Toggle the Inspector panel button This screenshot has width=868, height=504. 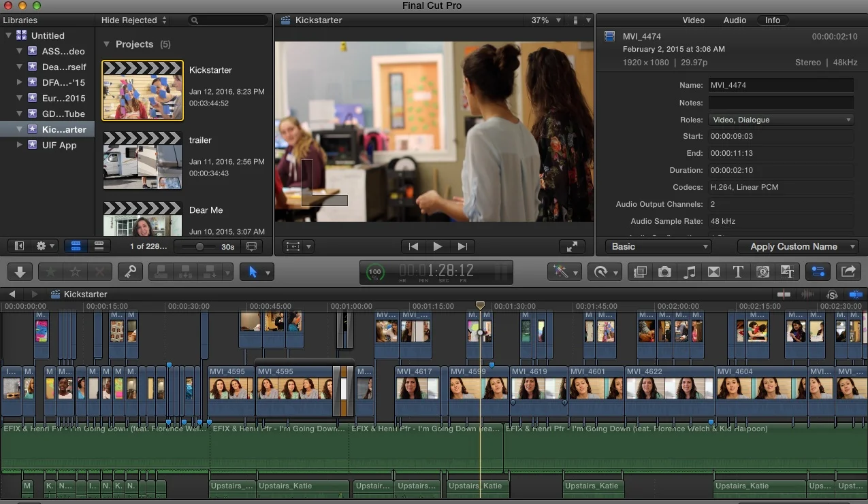click(x=818, y=272)
